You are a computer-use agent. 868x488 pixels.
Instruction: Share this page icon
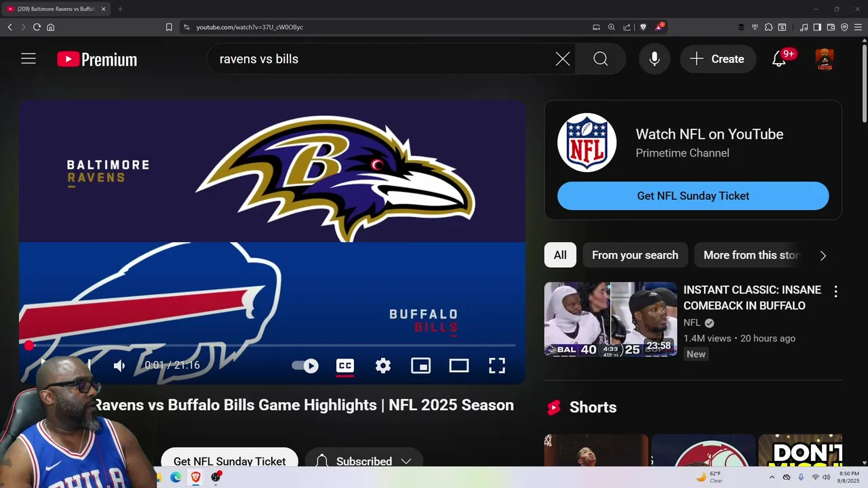pos(627,27)
